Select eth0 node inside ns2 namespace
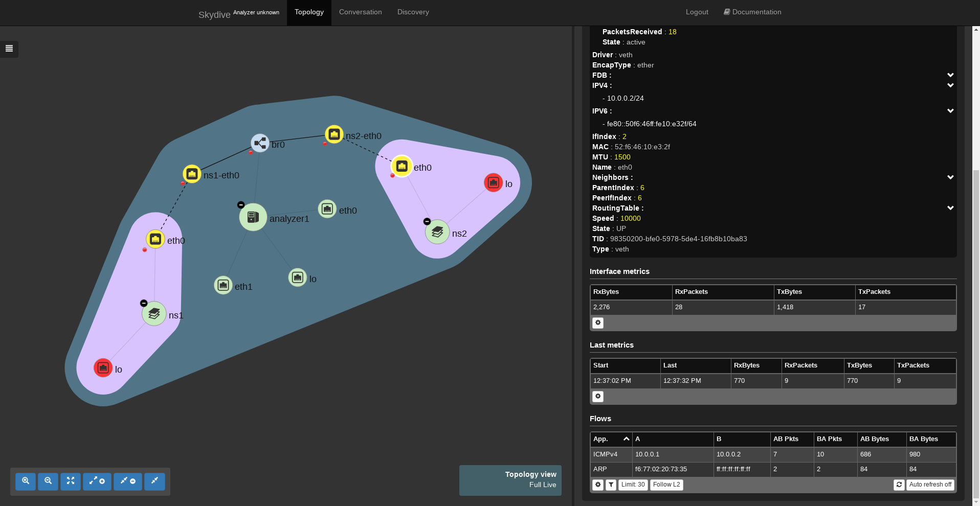This screenshot has width=980, height=506. coord(402,166)
